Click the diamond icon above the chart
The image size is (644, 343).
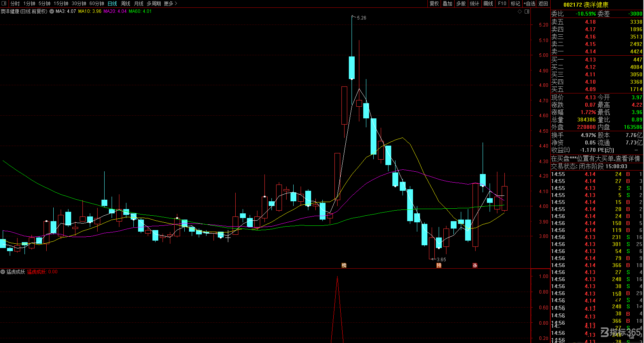coord(520,11)
